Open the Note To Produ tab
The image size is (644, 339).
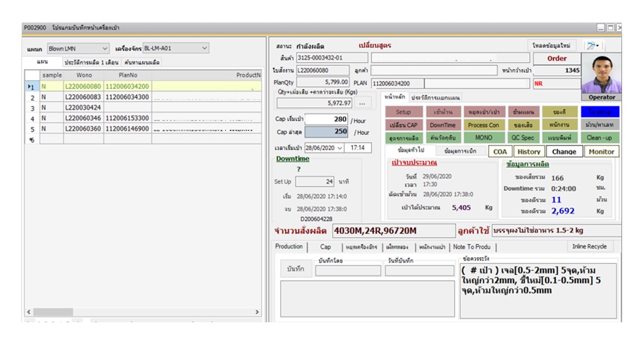pos(472,247)
